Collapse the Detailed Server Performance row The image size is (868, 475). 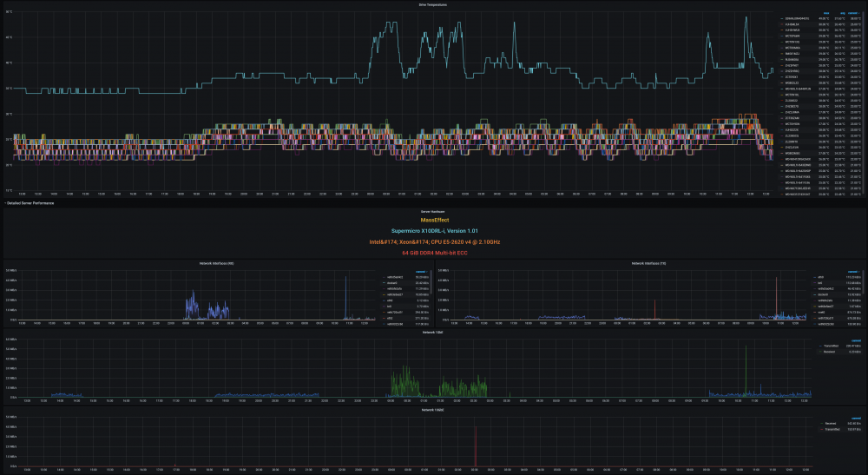tap(30, 203)
